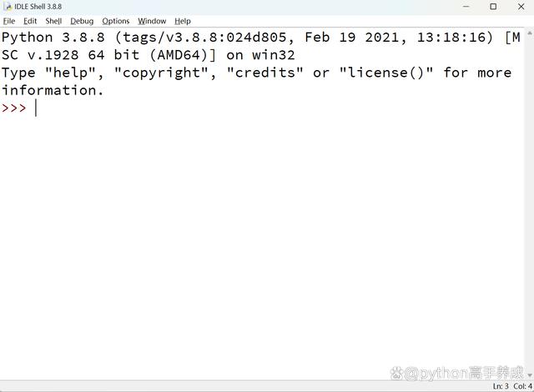Open the Help menu
Viewport: 534px width, 392px height.
[183, 21]
